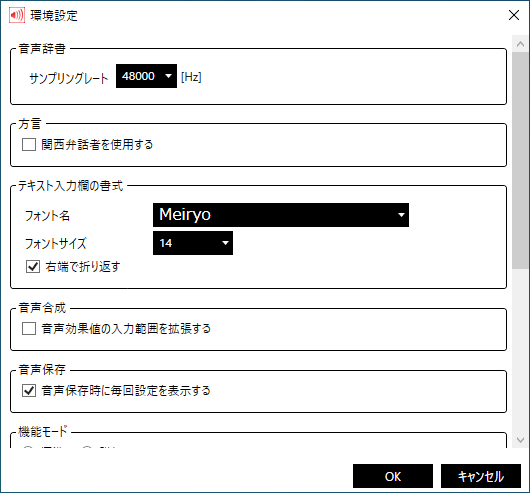
Task: Open the フォントサイズ 14 dropdown
Action: tap(193, 243)
